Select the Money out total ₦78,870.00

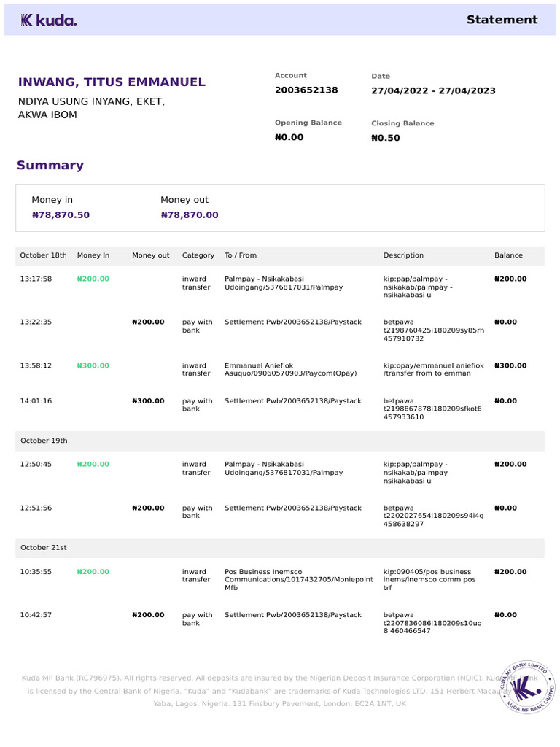click(x=190, y=215)
